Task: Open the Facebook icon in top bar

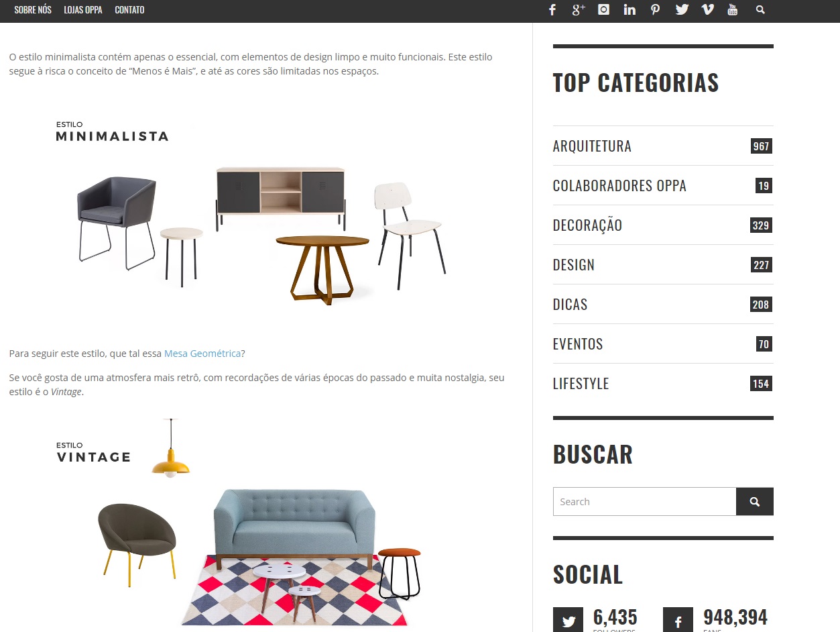Action: tap(552, 9)
